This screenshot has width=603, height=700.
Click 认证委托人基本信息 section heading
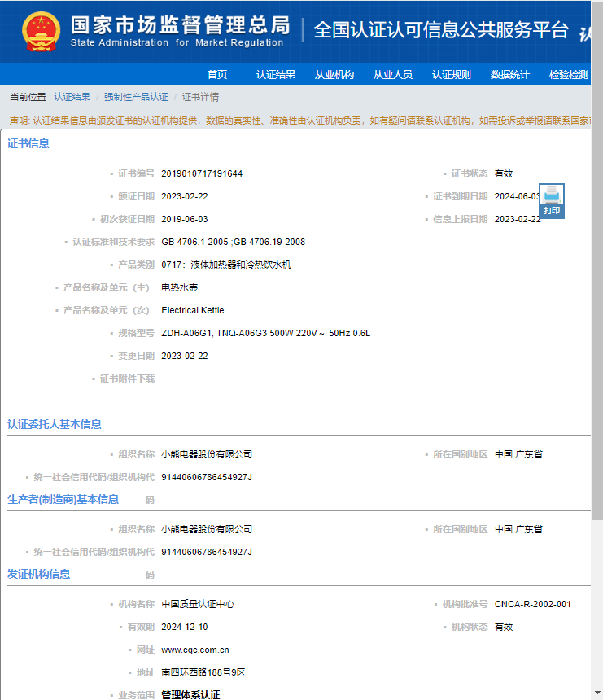pos(55,424)
